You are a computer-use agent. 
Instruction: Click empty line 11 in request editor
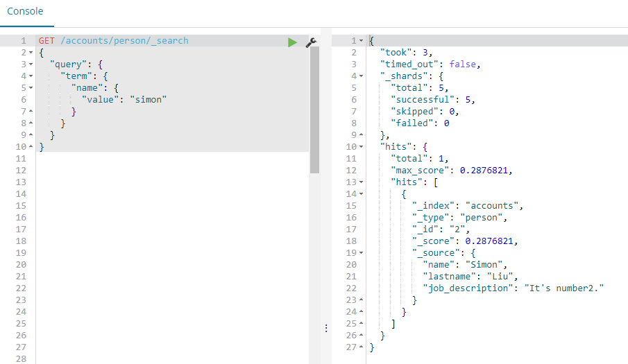click(172, 158)
